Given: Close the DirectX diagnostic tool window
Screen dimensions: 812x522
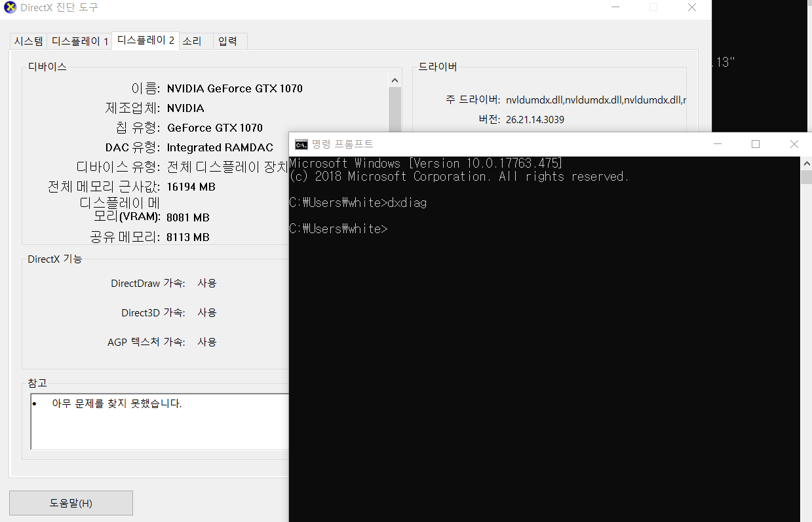Looking at the screenshot, I should click(x=692, y=7).
